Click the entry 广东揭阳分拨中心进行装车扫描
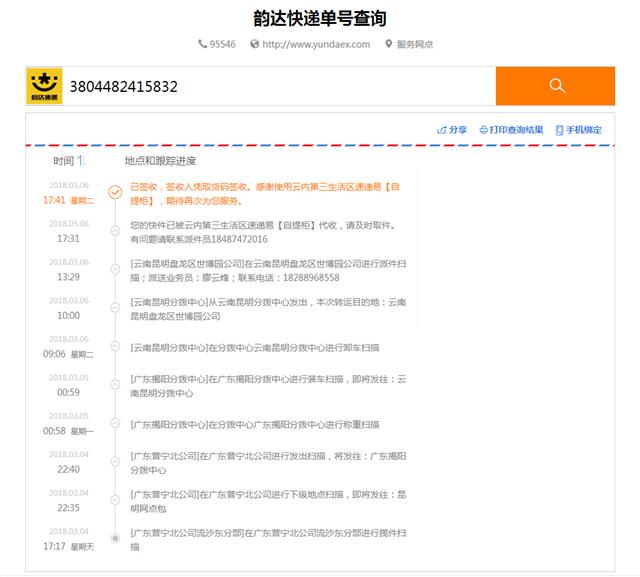Screen dimensions: 640x577 tap(268, 386)
